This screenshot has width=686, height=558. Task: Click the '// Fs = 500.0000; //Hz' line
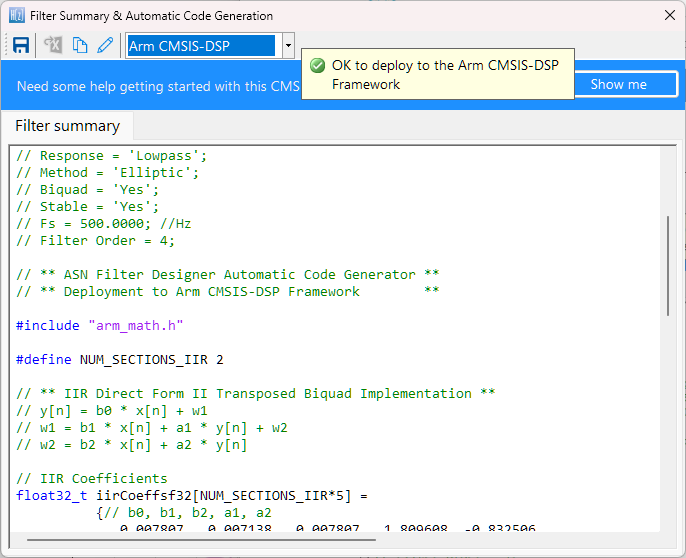tap(104, 224)
